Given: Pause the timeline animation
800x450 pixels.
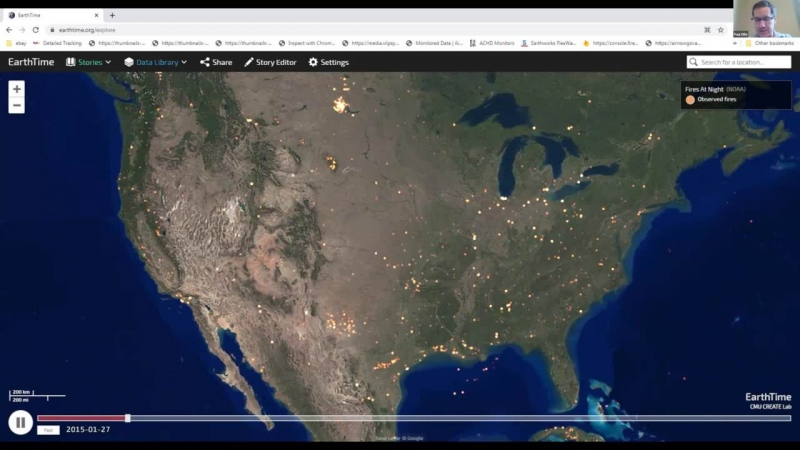Looking at the screenshot, I should coord(20,422).
